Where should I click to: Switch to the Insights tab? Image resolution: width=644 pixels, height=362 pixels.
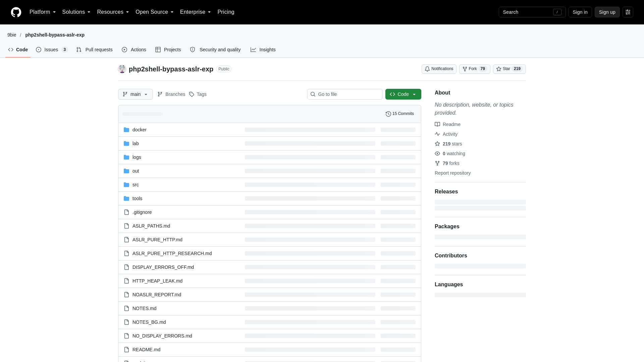click(263, 50)
